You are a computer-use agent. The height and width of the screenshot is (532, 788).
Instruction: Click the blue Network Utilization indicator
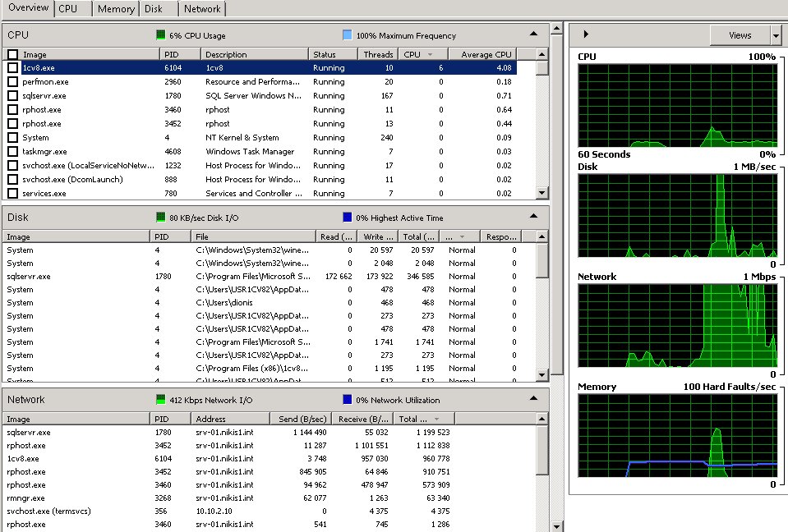coord(348,400)
